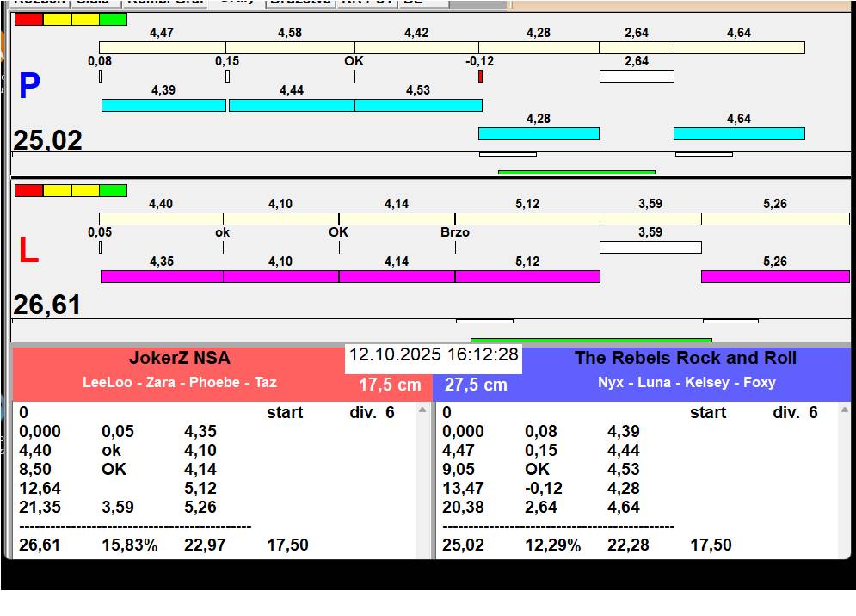Click the white 3,59 box in lane L
This screenshot has height=616, width=856.
(650, 248)
